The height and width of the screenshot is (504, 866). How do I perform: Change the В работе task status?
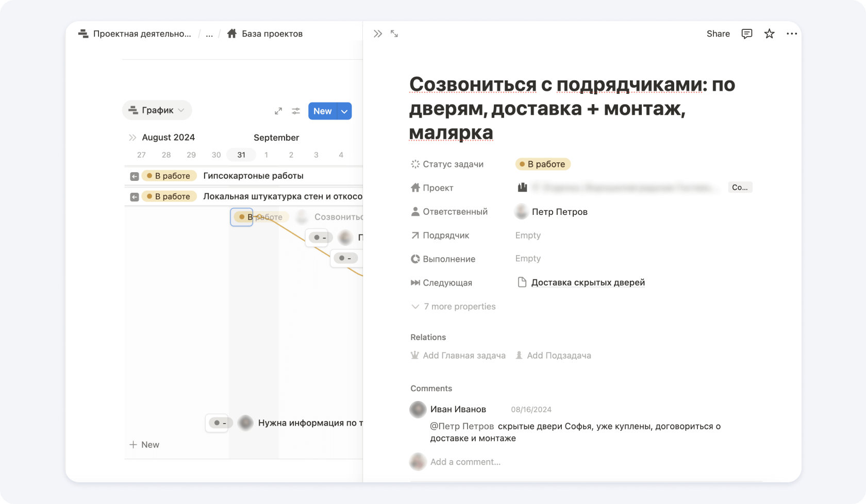point(543,164)
